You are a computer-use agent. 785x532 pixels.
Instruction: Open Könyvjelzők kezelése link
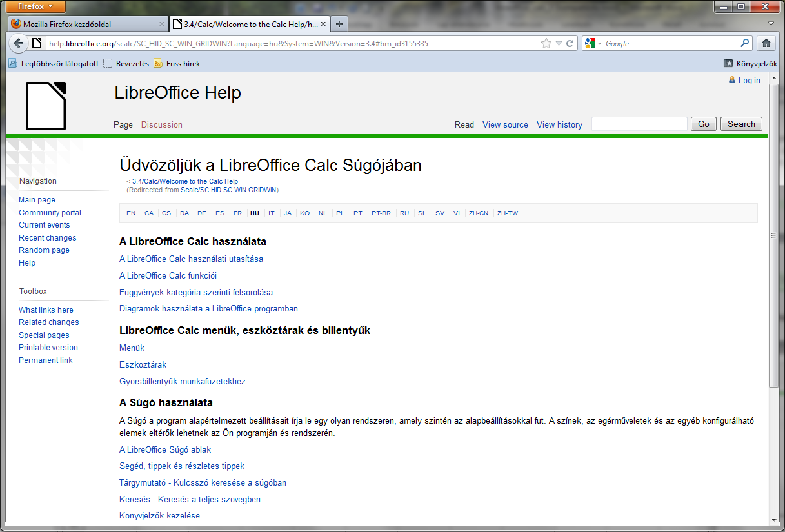click(159, 516)
